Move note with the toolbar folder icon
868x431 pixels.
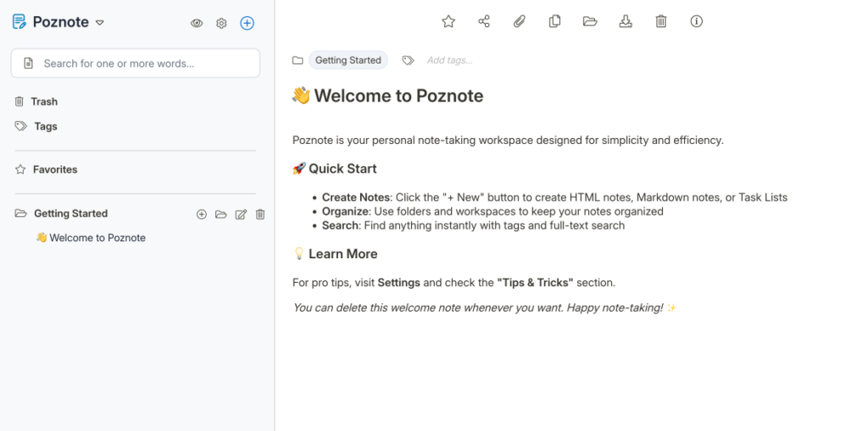pyautogui.click(x=590, y=22)
